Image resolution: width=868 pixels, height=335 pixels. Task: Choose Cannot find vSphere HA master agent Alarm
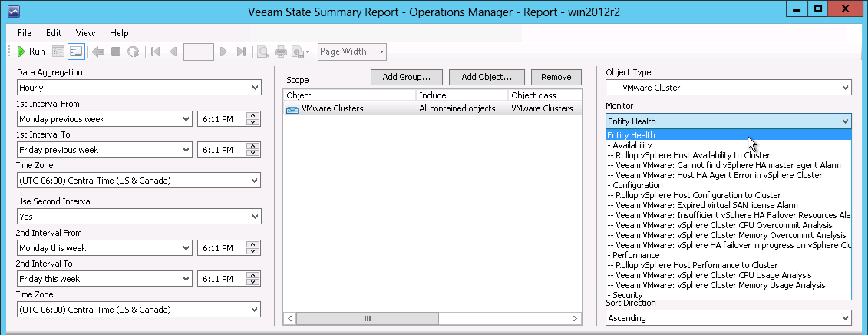(x=728, y=165)
